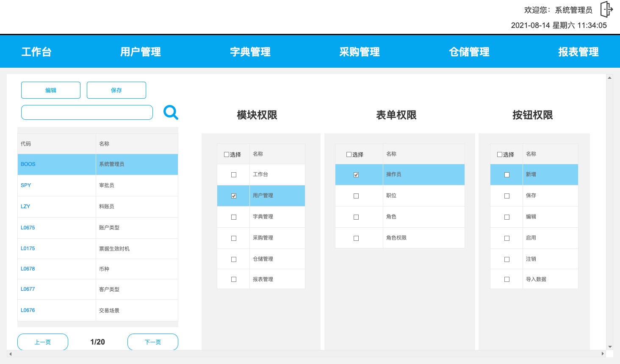Enable the 注销 button permission checkbox
The height and width of the screenshot is (364, 620).
tap(507, 259)
